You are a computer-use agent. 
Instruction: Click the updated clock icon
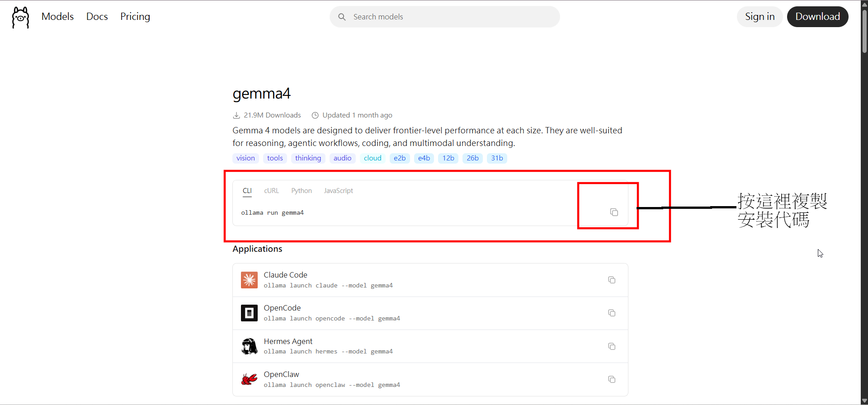click(x=315, y=115)
